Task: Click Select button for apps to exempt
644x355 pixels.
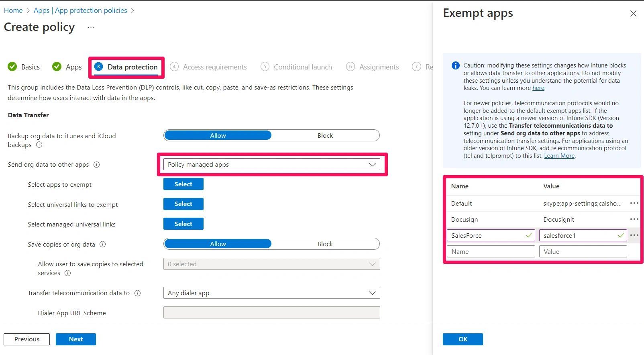Action: pyautogui.click(x=183, y=184)
